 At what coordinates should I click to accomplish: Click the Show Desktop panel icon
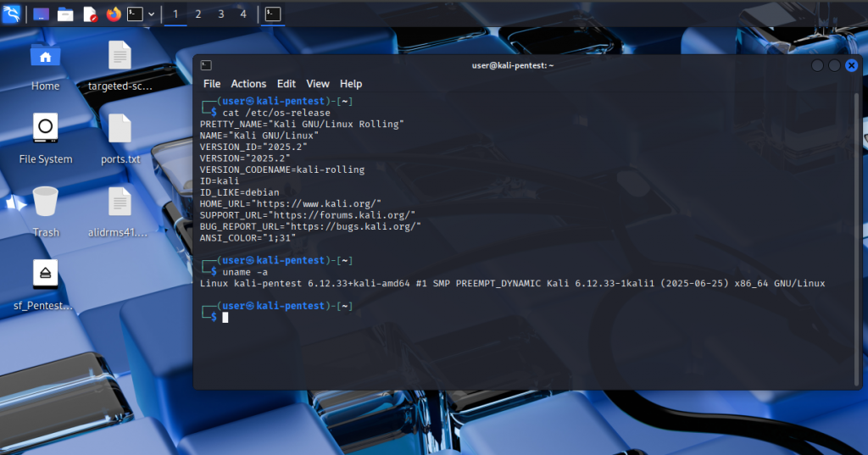41,14
